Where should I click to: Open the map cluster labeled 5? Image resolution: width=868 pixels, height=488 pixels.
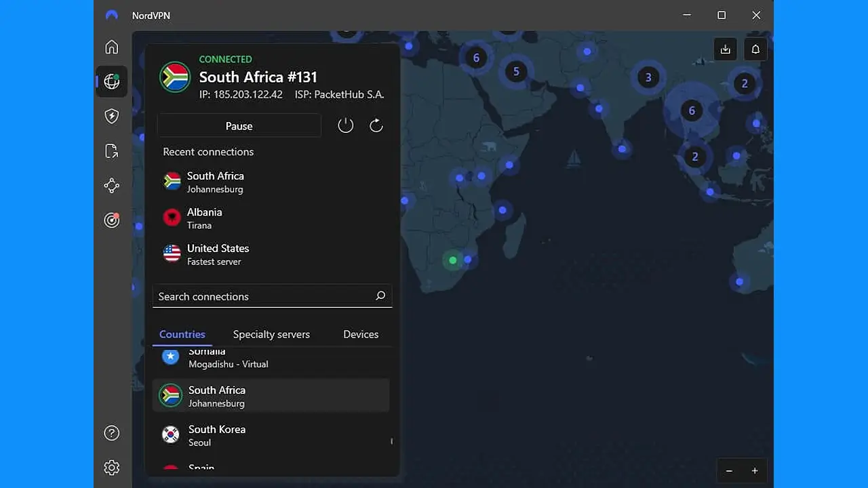(516, 71)
